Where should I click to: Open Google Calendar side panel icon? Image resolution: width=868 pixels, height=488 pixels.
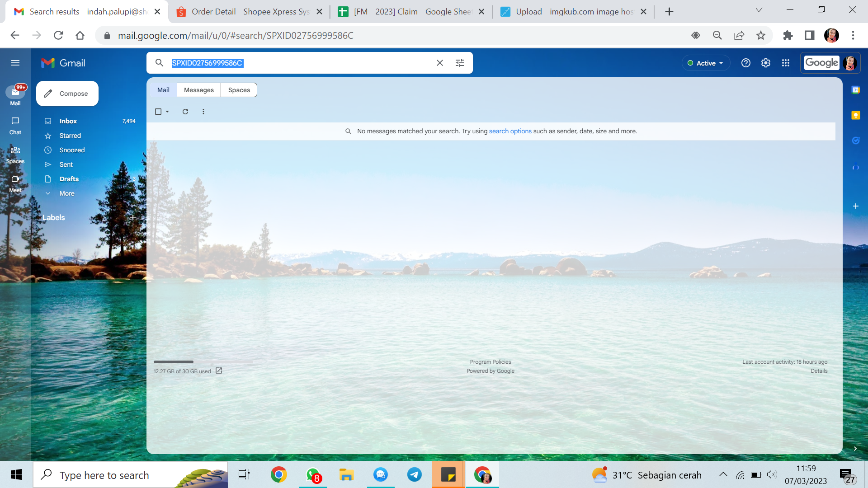pyautogui.click(x=856, y=90)
